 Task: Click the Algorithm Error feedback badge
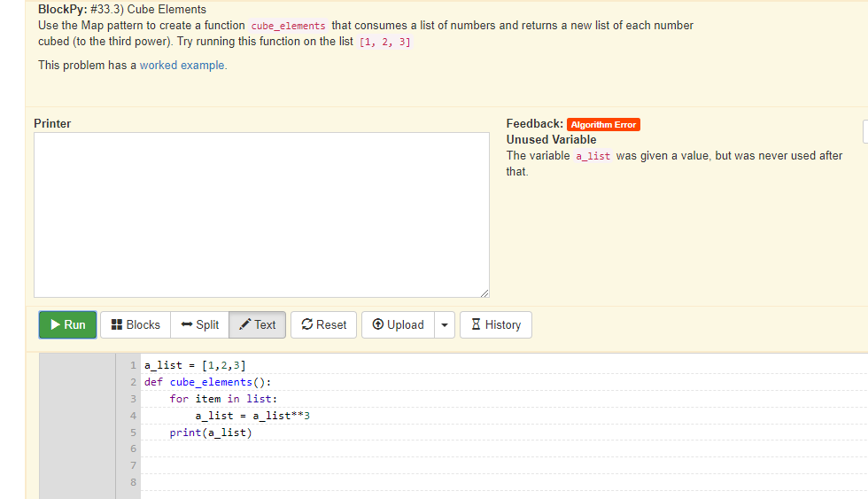[603, 125]
